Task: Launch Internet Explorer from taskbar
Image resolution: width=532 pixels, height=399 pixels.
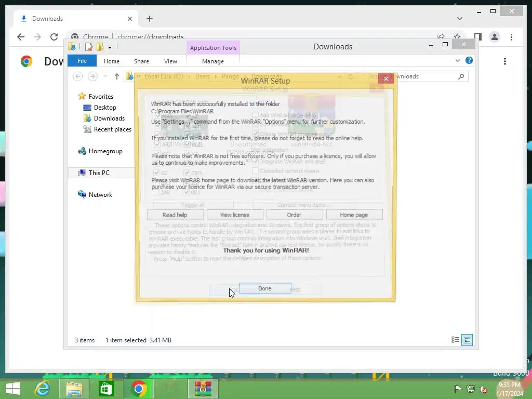Action: coord(42,389)
